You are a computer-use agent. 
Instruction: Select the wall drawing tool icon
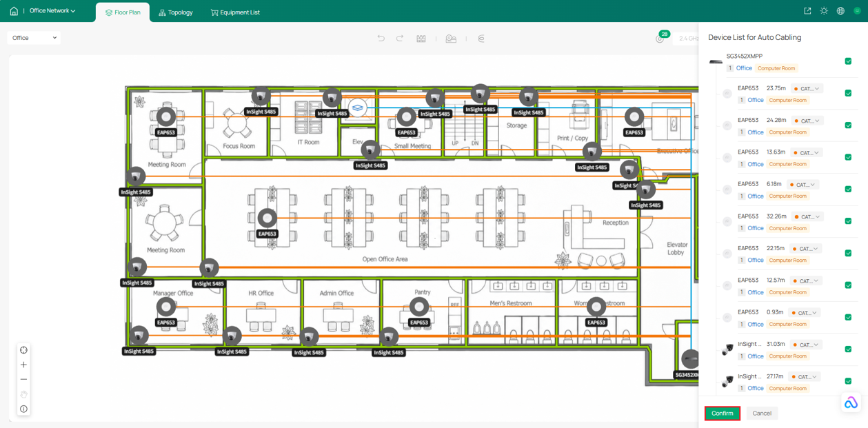pos(421,39)
